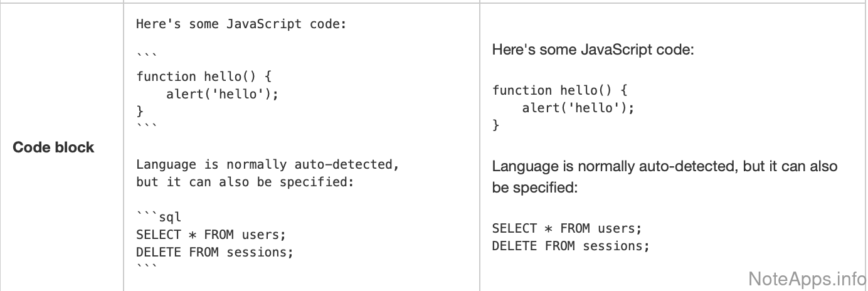Click the NoteApps.info watermark

pos(808,277)
